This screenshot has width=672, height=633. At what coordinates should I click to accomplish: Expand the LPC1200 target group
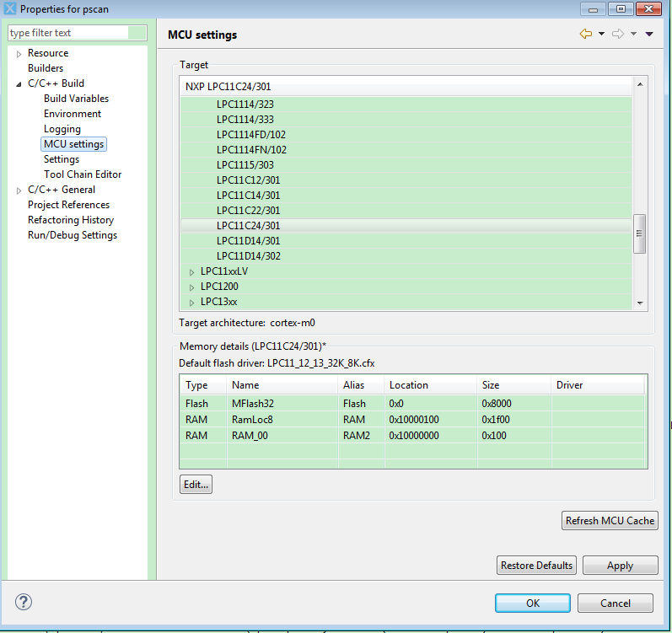(x=191, y=287)
